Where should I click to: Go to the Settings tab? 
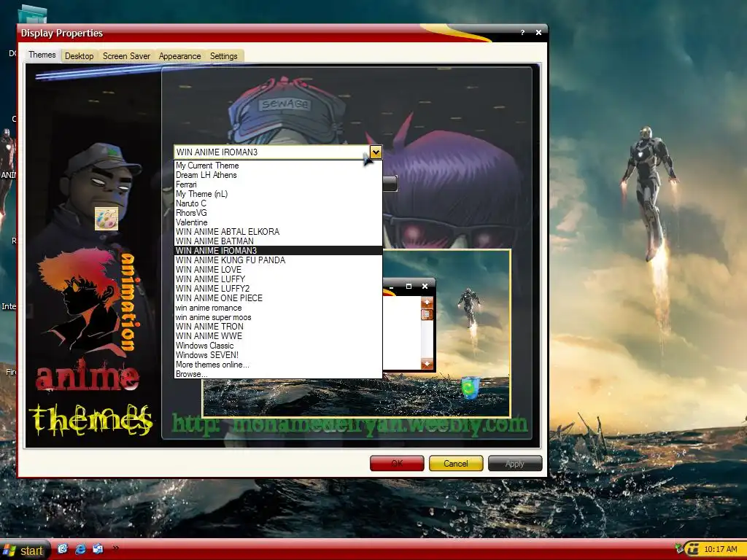223,55
